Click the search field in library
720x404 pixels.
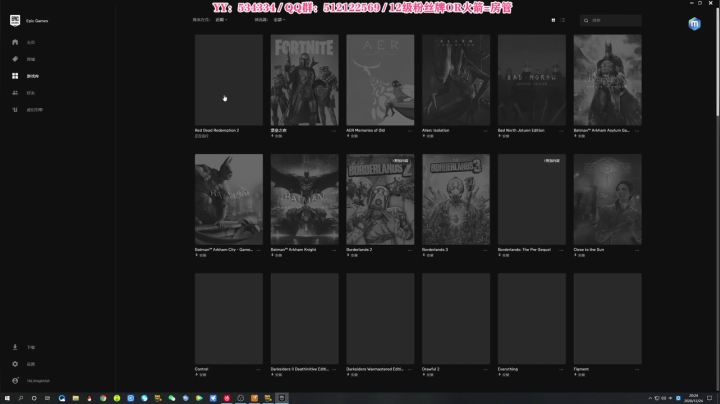tap(611, 20)
